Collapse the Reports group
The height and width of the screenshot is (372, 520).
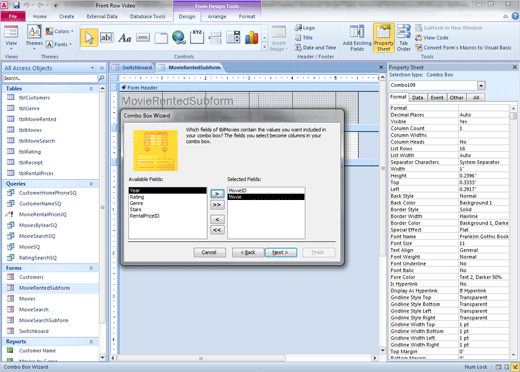pyautogui.click(x=91, y=342)
